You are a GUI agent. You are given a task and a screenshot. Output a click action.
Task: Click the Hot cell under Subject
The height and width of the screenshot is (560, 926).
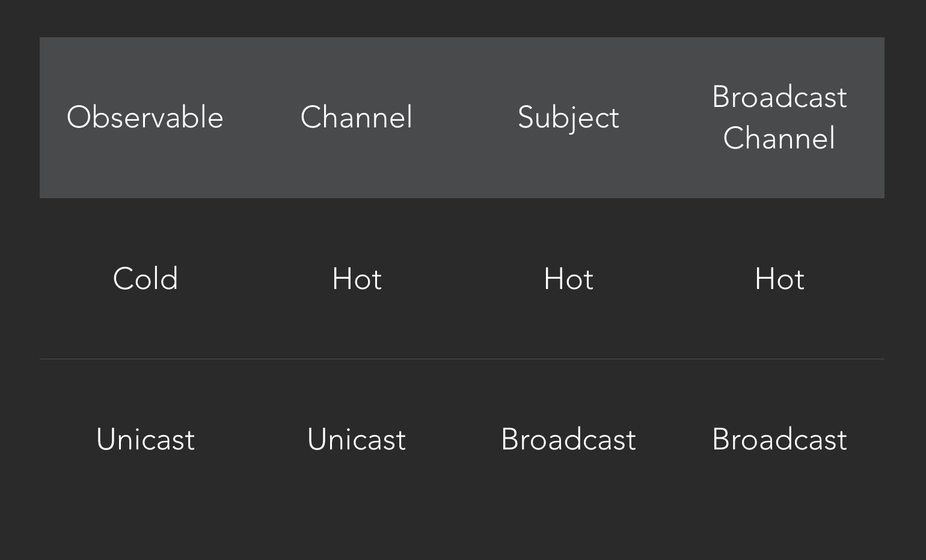click(x=568, y=279)
